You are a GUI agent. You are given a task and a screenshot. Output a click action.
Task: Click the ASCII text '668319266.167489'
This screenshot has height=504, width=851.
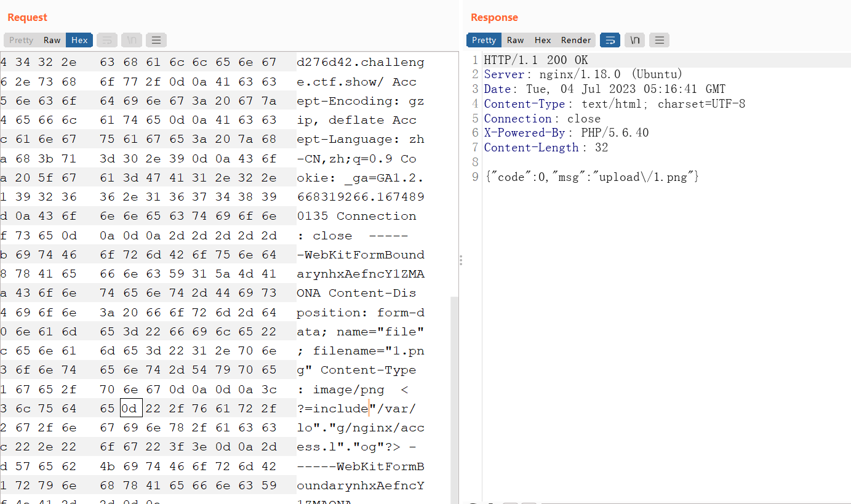point(361,197)
